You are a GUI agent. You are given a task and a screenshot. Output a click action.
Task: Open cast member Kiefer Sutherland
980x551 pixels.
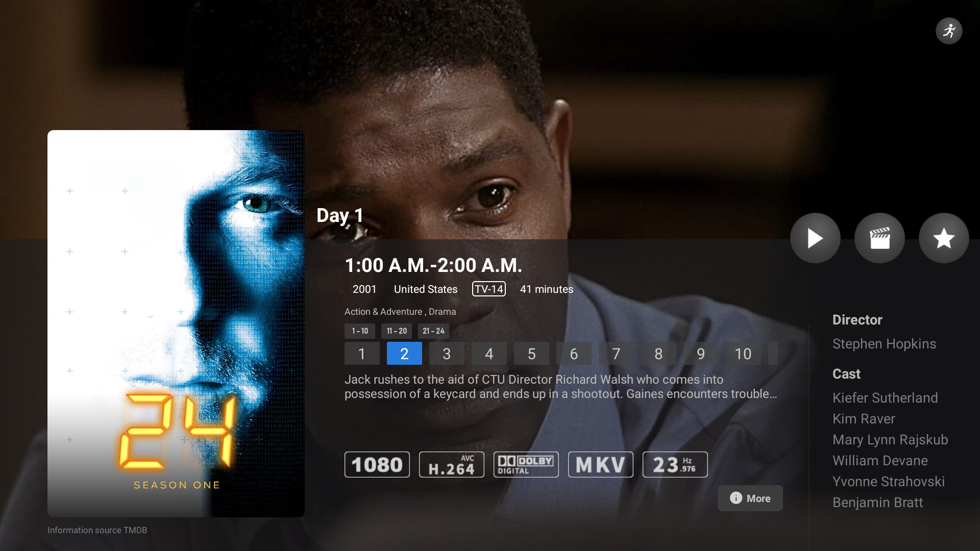pos(885,398)
